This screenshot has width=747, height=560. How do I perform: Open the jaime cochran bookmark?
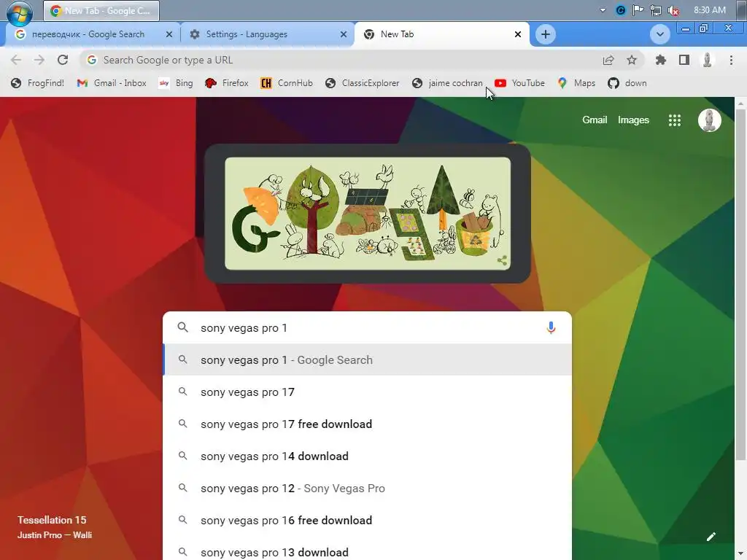[447, 83]
